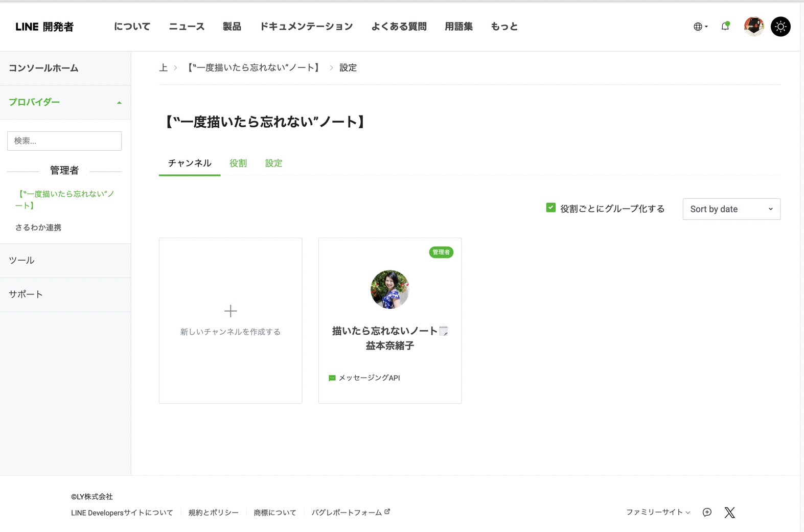Click 新しいチャンネルを作成する card
Screen dimensions: 804x532
click(x=231, y=320)
